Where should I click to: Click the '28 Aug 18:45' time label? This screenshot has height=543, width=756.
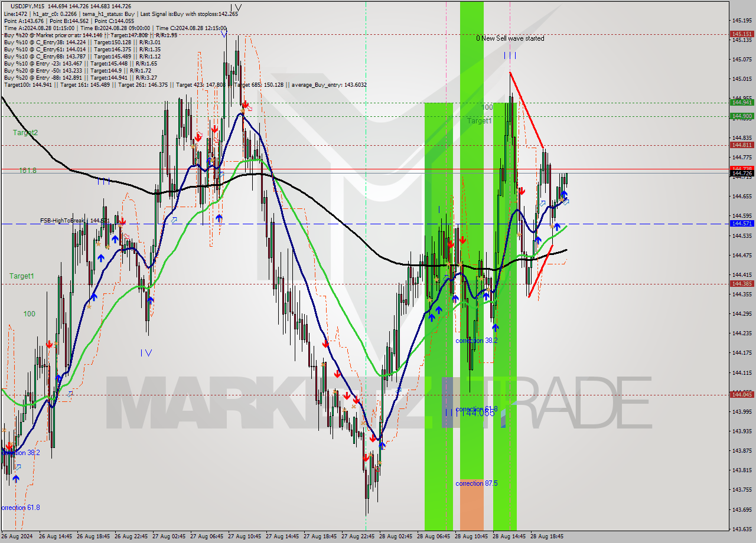(x=547, y=537)
